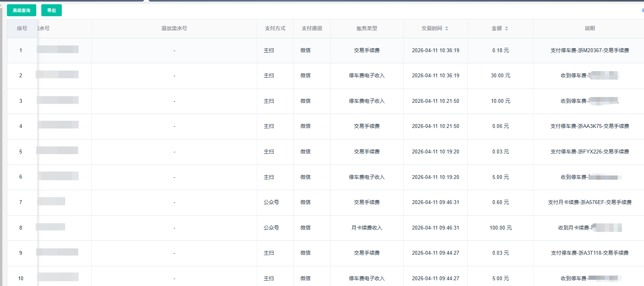The height and width of the screenshot is (286, 644).
Task: Select amount cell 0.06 元
Action: 500,126
